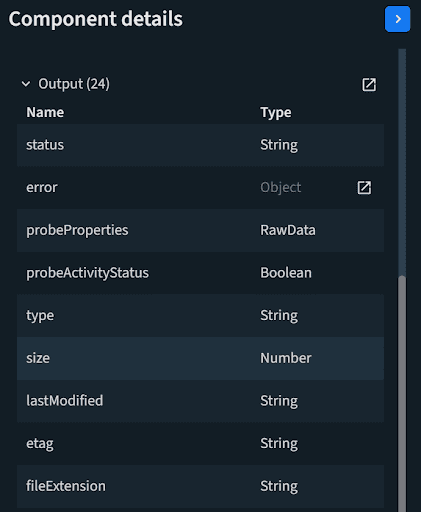Collapse the Output (24) section chevron
Viewport: 421px width, 512px height.
26,84
